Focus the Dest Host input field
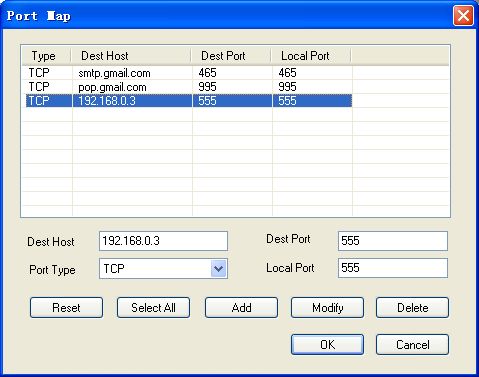Viewport: 479px width, 377px height. click(163, 241)
